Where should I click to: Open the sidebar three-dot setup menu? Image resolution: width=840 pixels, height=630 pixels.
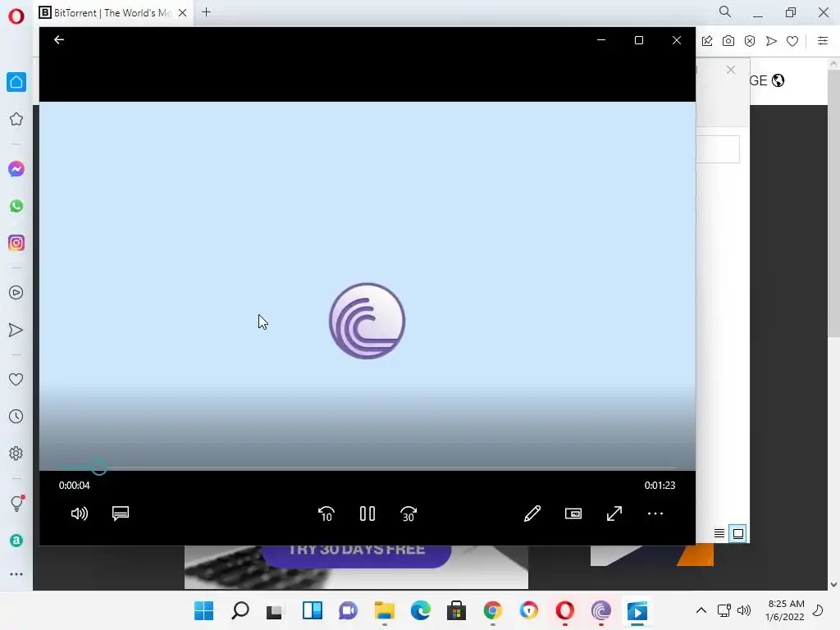click(x=16, y=573)
